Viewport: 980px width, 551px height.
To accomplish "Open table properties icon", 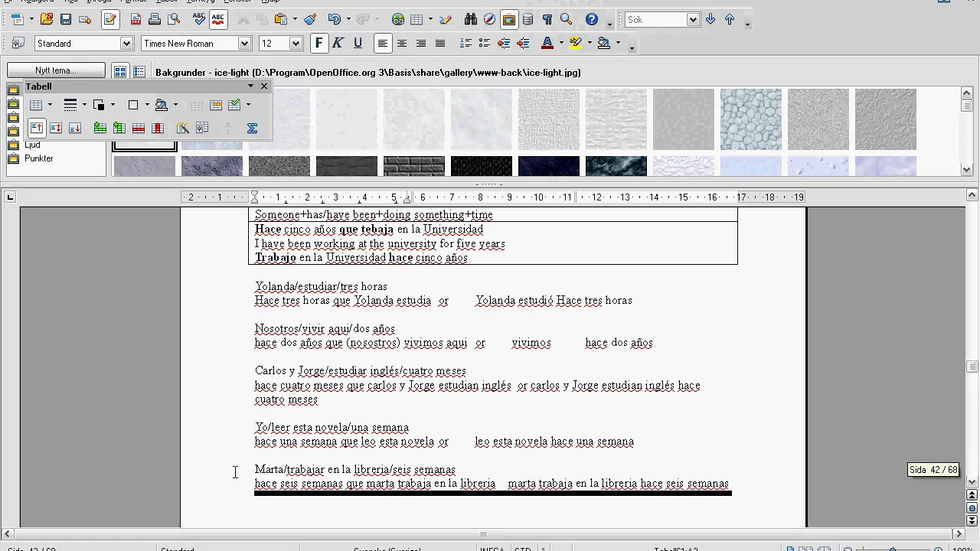I will click(x=202, y=128).
